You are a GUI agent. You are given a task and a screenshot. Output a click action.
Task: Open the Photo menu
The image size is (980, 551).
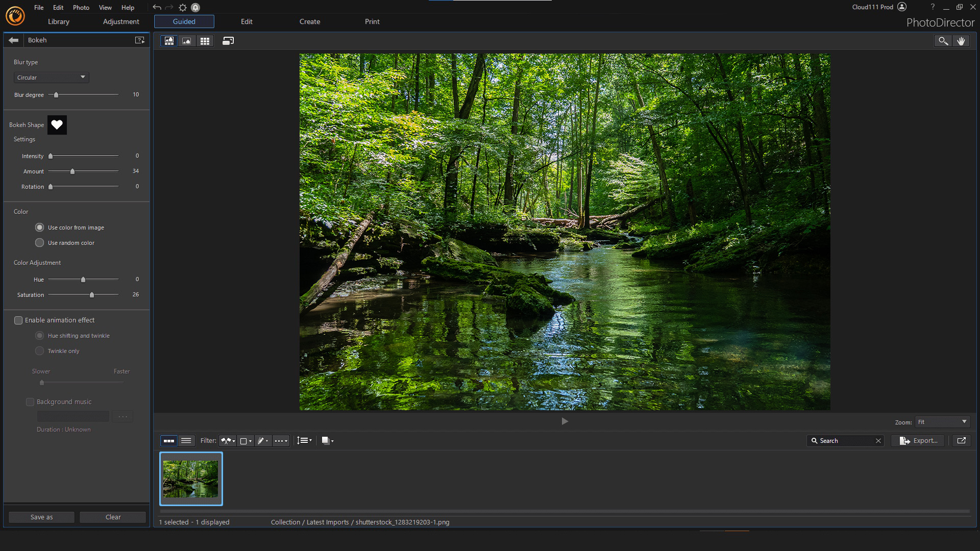coord(81,7)
